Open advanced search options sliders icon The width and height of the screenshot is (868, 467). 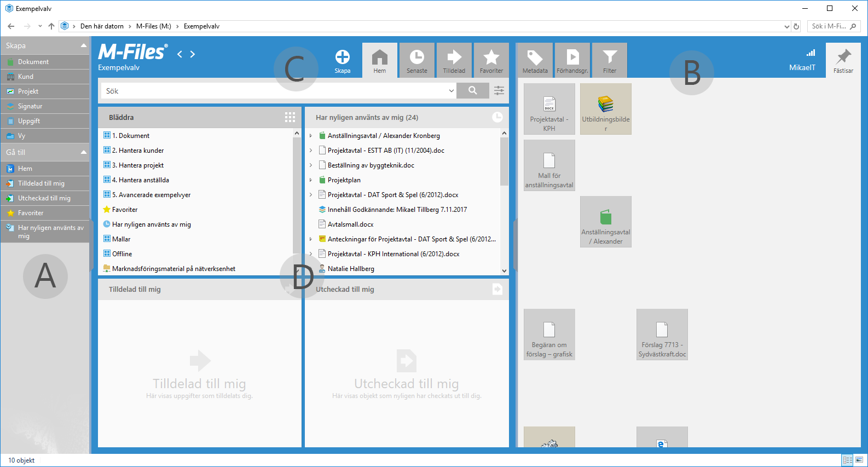[x=499, y=91]
